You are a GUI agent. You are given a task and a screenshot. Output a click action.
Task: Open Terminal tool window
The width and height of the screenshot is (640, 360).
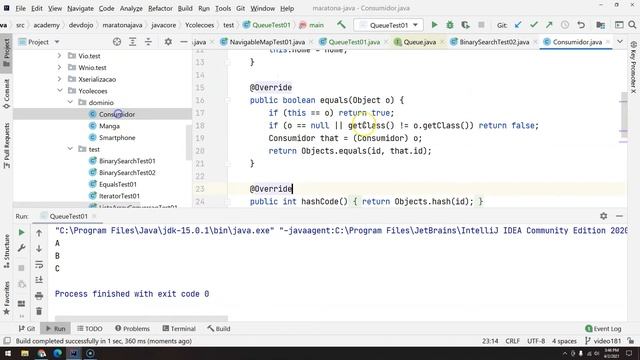pos(179,328)
